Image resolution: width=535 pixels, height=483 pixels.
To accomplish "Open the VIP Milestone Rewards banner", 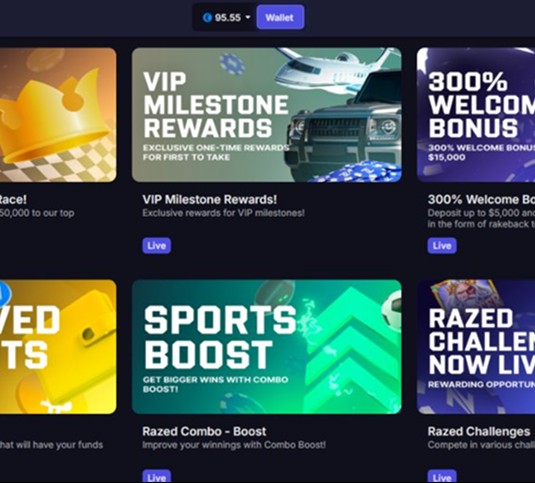I will point(266,115).
